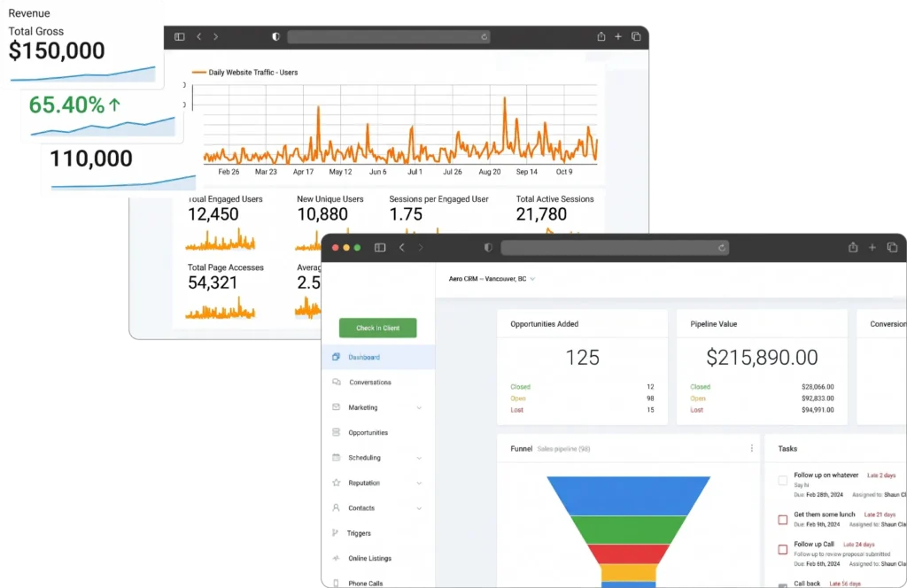Click the front browser address bar field
Viewport: 907px width, 588px height.
(615, 247)
